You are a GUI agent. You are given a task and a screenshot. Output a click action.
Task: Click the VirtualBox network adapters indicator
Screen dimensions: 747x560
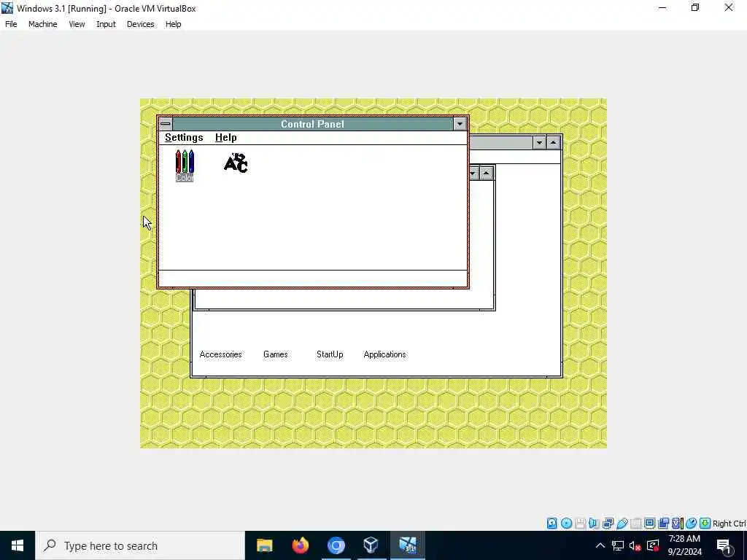coord(608,524)
